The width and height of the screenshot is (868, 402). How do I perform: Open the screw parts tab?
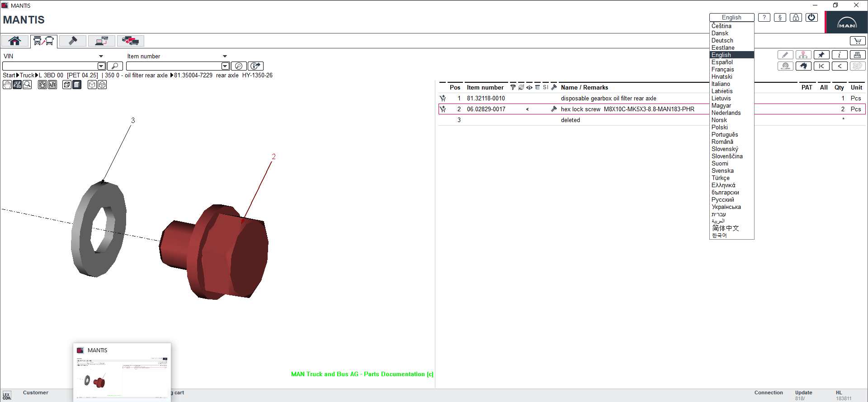[72, 41]
